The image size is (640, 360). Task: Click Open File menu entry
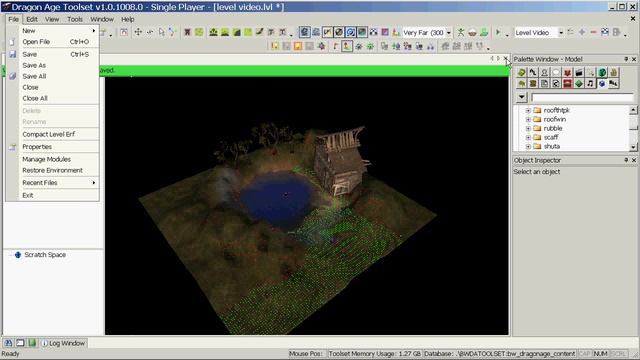[x=53, y=42]
